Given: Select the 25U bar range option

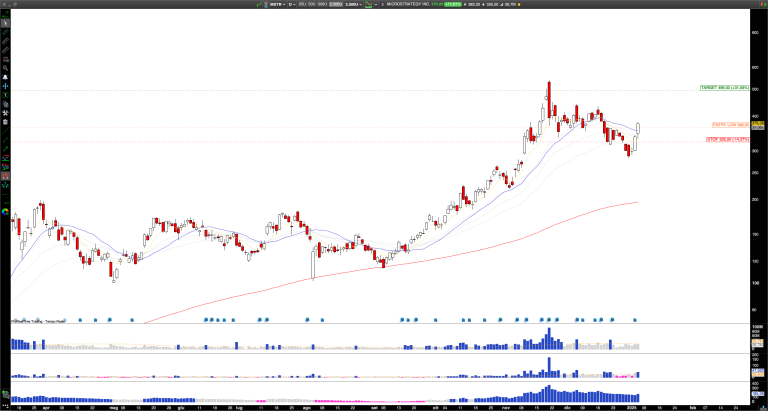Looking at the screenshot, I should (x=301, y=5).
